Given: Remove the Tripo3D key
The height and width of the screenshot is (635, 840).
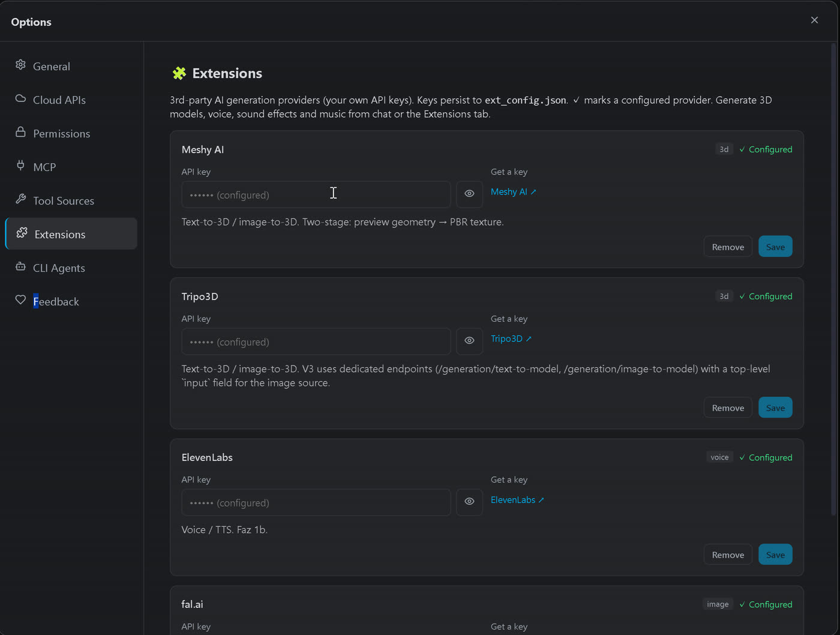Looking at the screenshot, I should (x=728, y=408).
